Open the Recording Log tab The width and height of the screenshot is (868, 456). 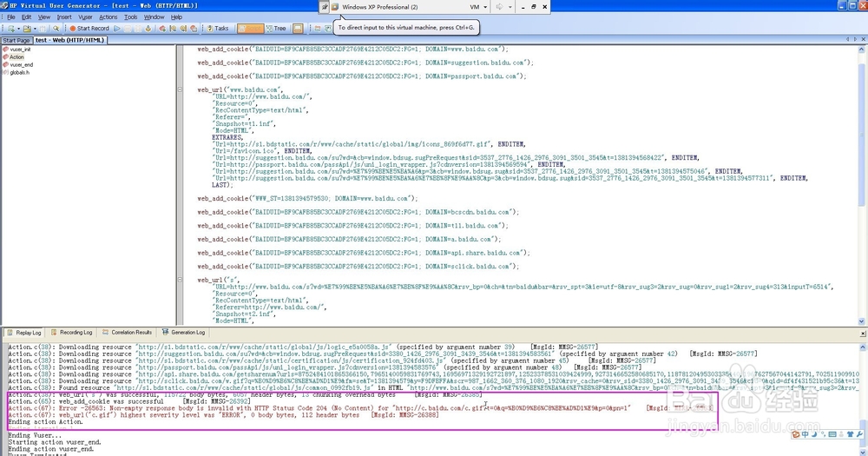71,333
